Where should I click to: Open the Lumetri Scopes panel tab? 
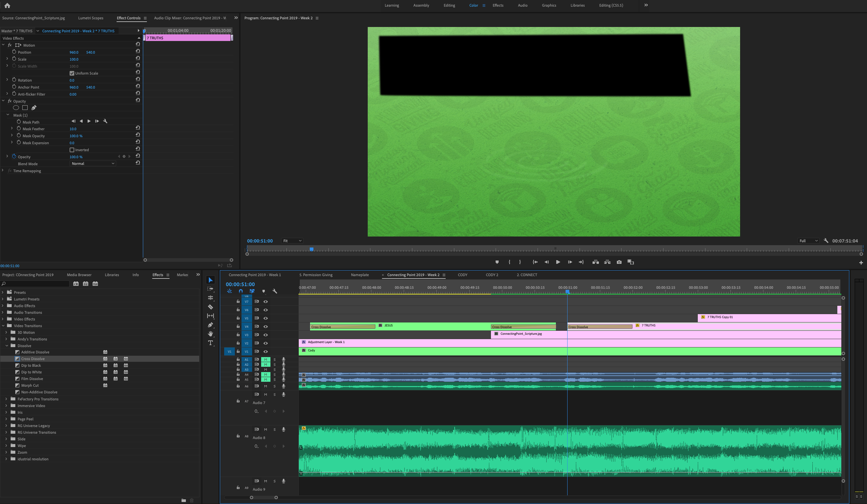click(91, 18)
